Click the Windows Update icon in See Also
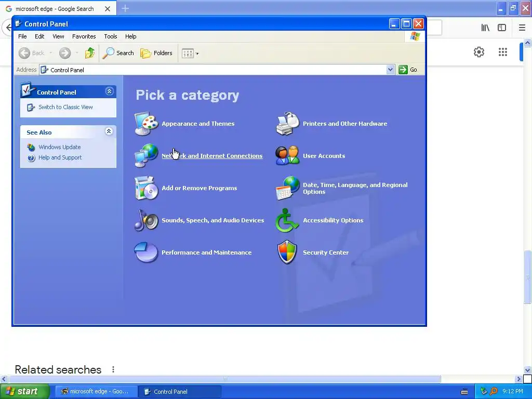Viewport: 532px width, 399px height. tap(31, 147)
